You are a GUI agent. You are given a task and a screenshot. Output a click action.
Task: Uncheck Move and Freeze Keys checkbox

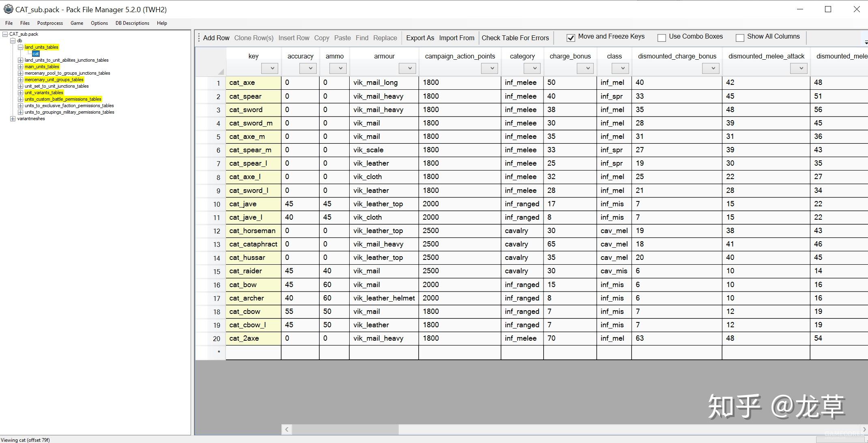point(571,38)
